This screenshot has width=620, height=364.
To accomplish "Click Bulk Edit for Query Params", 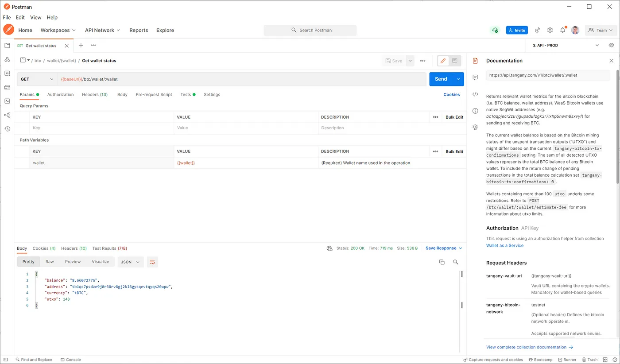I will 454,117.
